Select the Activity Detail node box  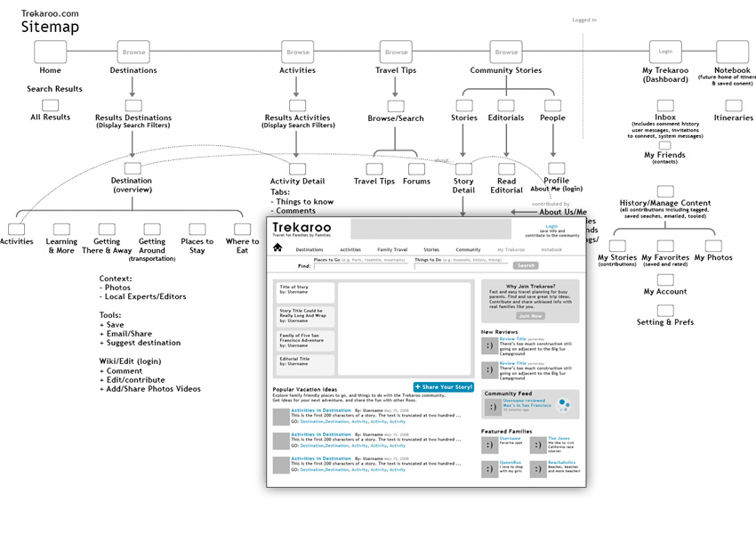coord(297,169)
